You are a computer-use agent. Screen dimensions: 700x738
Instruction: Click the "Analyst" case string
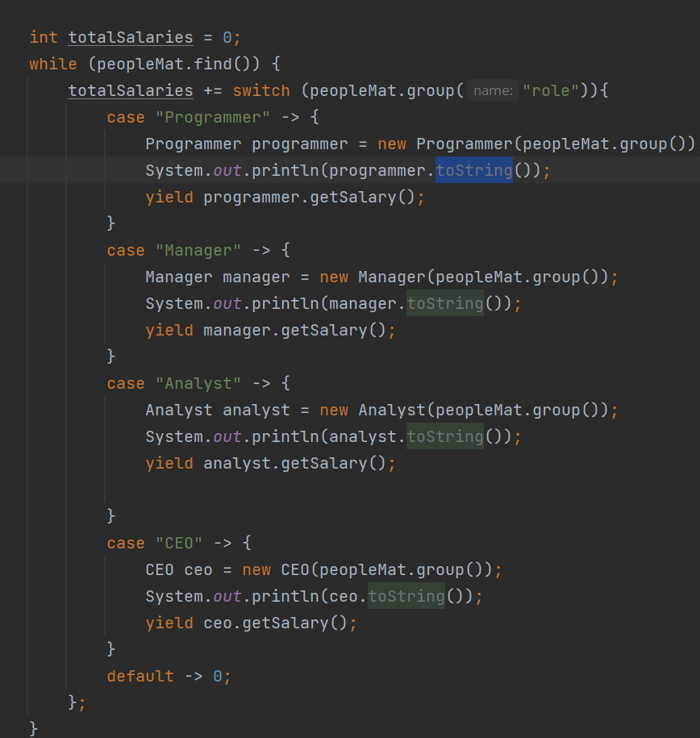click(x=198, y=383)
